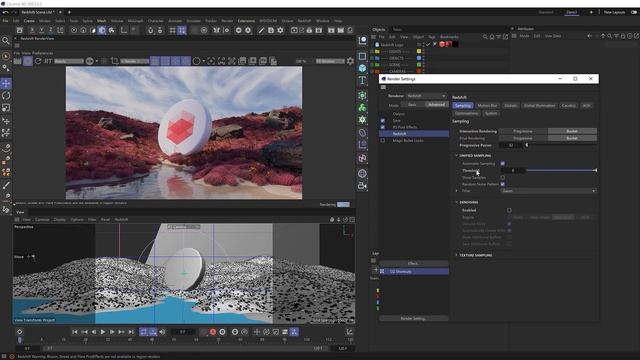
Task: Open the Globals tab in Redshift settings
Action: click(510, 106)
